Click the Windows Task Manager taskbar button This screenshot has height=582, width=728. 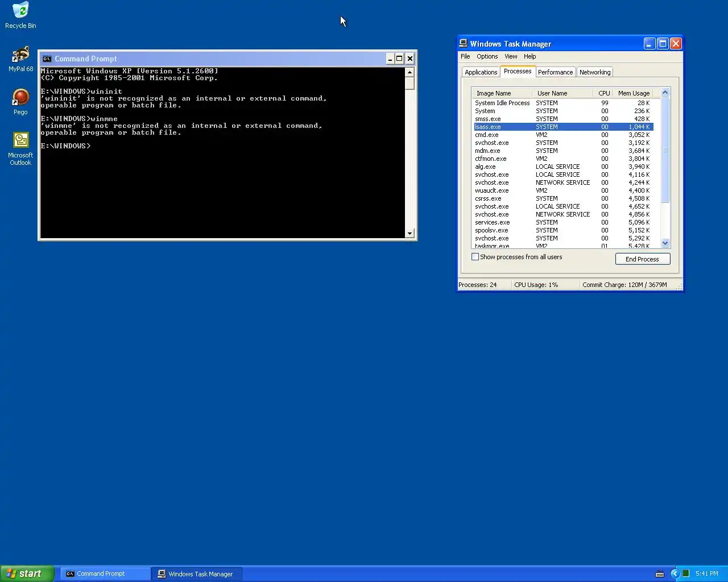(197, 574)
